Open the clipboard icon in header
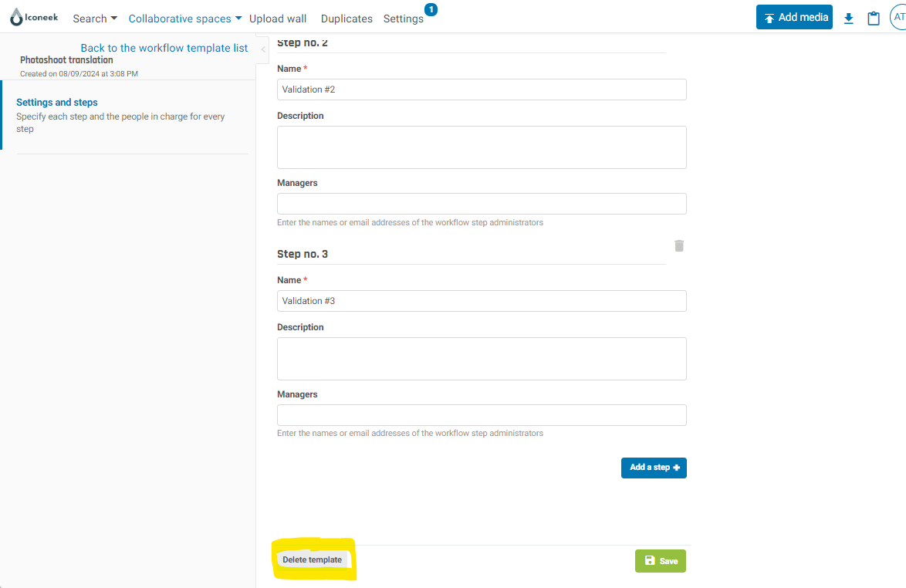The height and width of the screenshot is (588, 906). point(874,19)
